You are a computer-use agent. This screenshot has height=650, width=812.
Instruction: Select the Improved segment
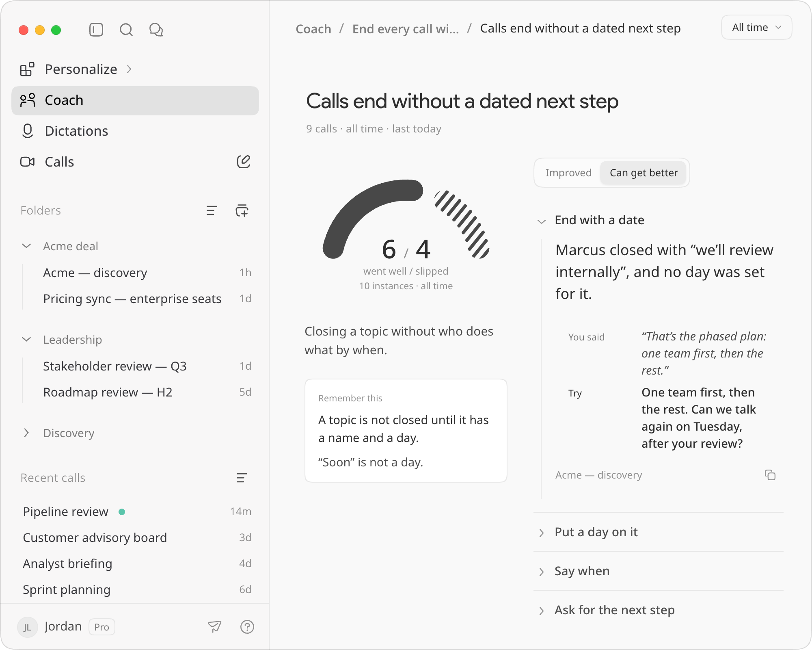pos(568,173)
